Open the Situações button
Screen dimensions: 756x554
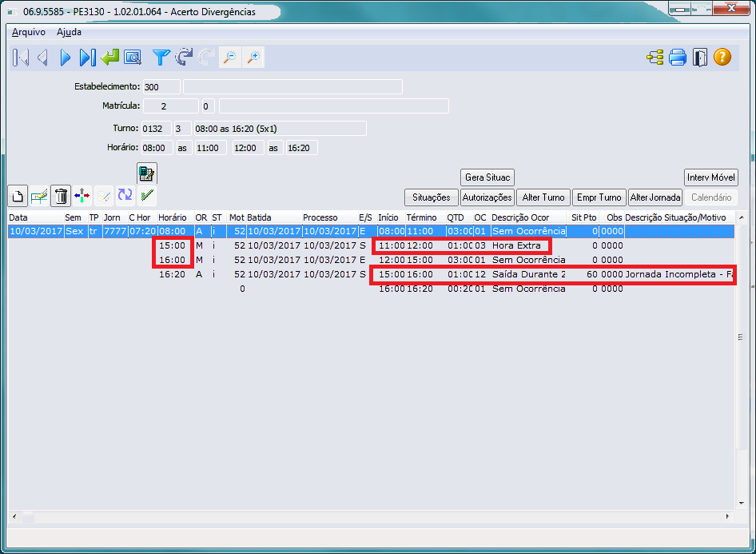coord(431,197)
